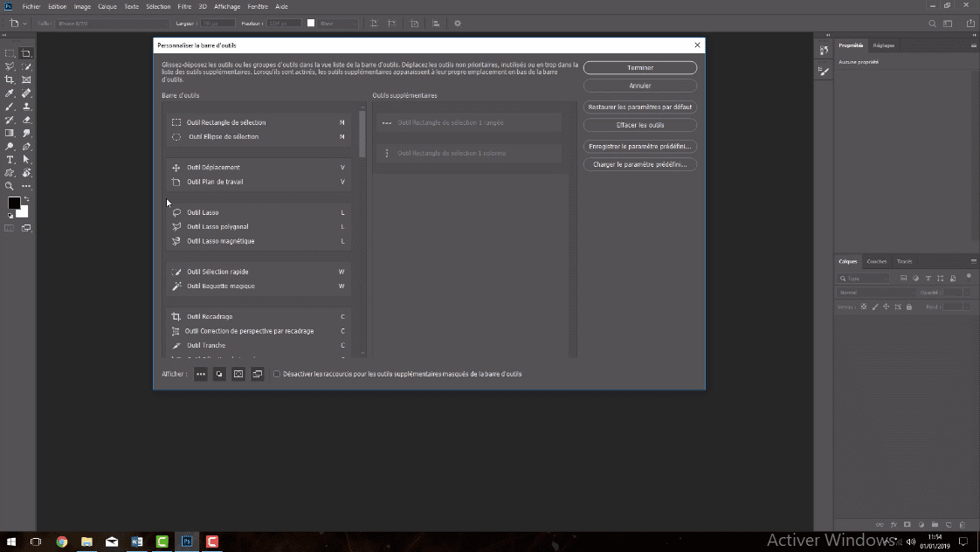Select the Path Selection arrow tool

[x=26, y=160]
